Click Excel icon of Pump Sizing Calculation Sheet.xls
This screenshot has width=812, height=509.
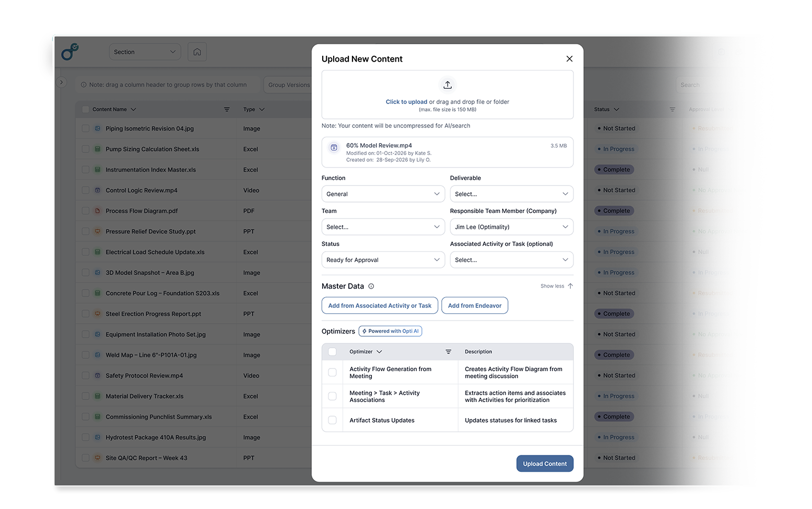point(98,149)
